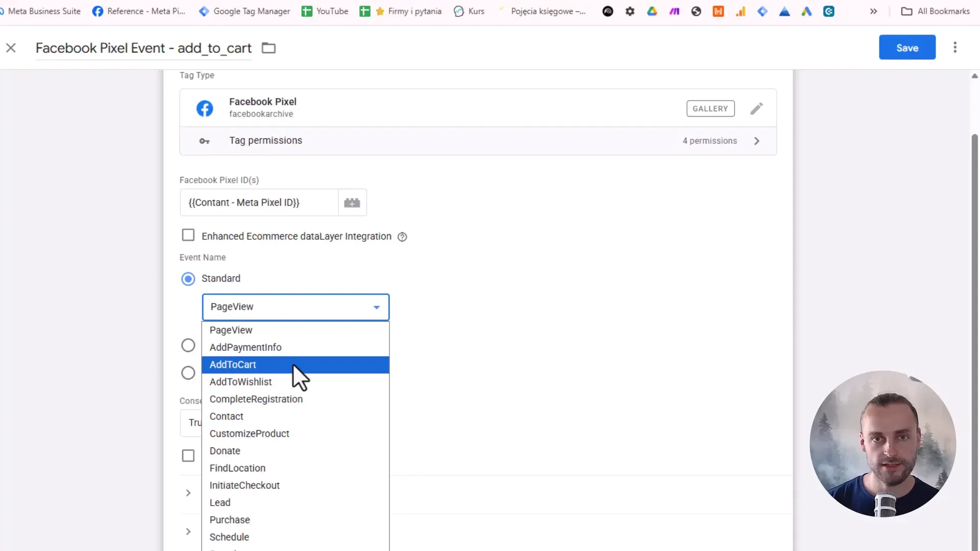Open YouTube bookmark

pos(325,11)
